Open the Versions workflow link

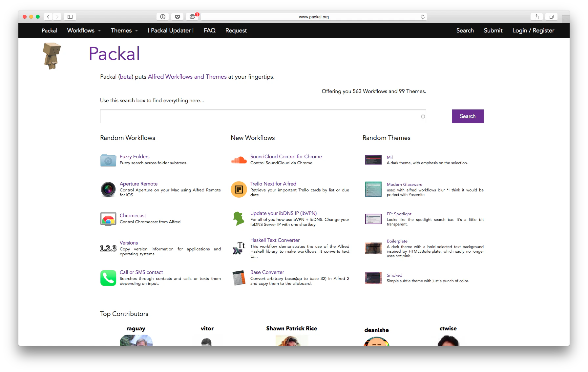pyautogui.click(x=129, y=243)
